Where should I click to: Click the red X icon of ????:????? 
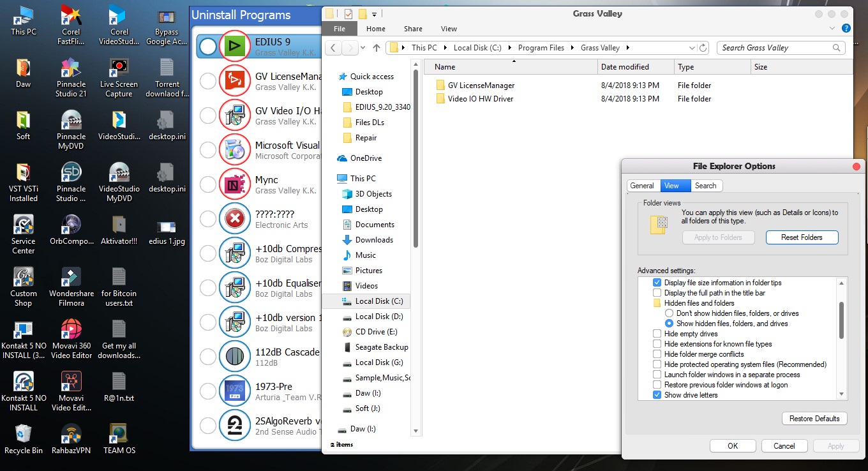point(236,219)
